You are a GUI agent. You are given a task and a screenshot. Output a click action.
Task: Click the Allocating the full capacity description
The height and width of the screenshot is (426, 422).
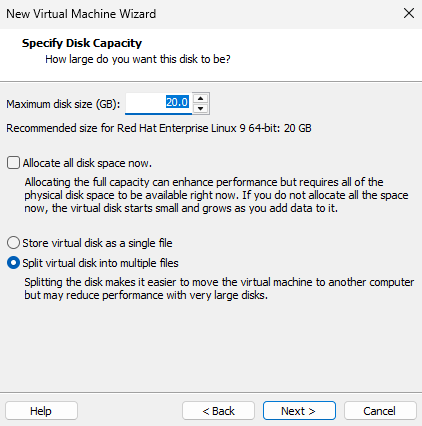[x=216, y=195]
